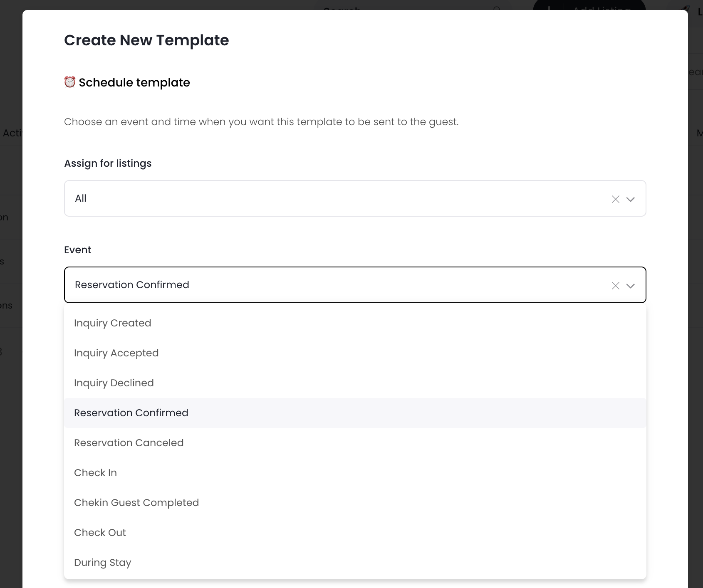Select the Check In event

pyautogui.click(x=96, y=473)
